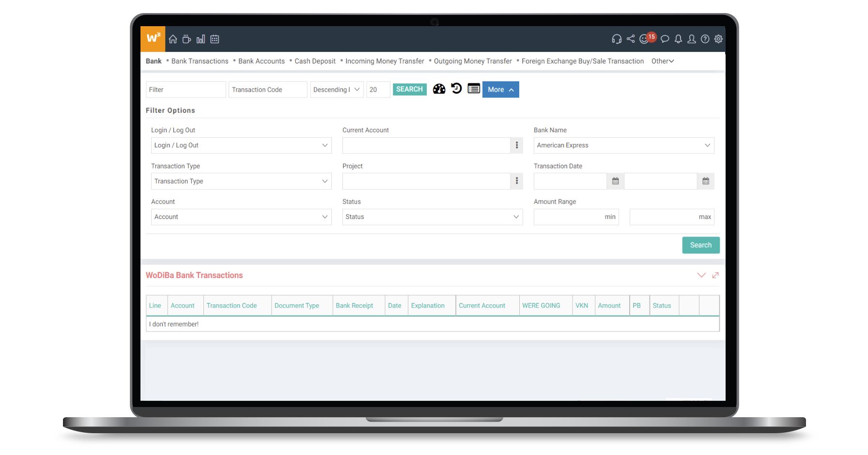Open the calendar icon in top bar
The image size is (868, 455).
click(215, 39)
